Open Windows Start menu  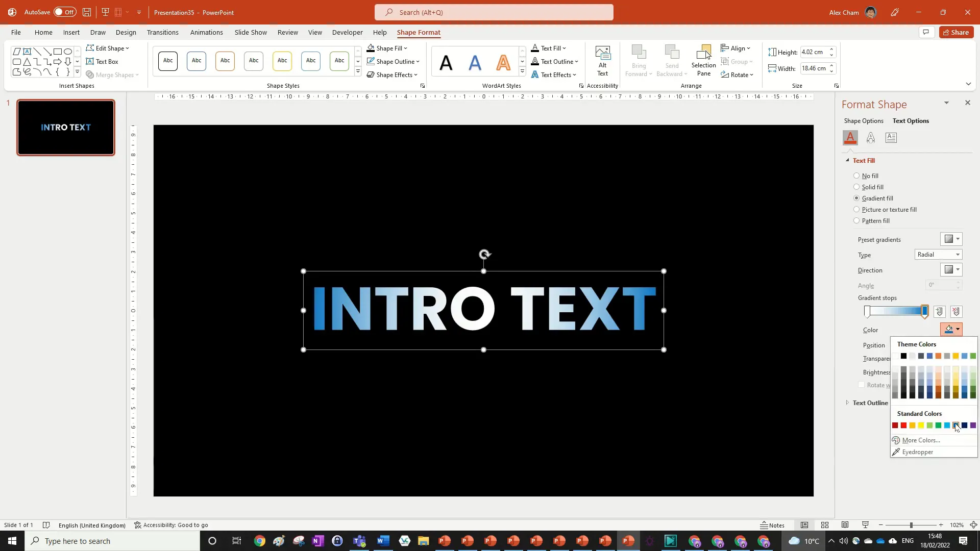pos(12,541)
